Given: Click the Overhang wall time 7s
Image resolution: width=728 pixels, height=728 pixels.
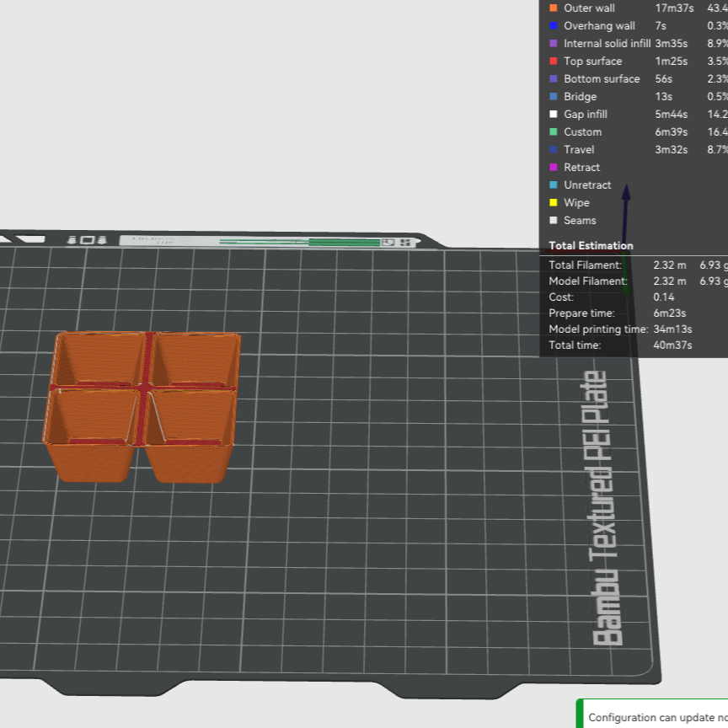Looking at the screenshot, I should (x=661, y=25).
